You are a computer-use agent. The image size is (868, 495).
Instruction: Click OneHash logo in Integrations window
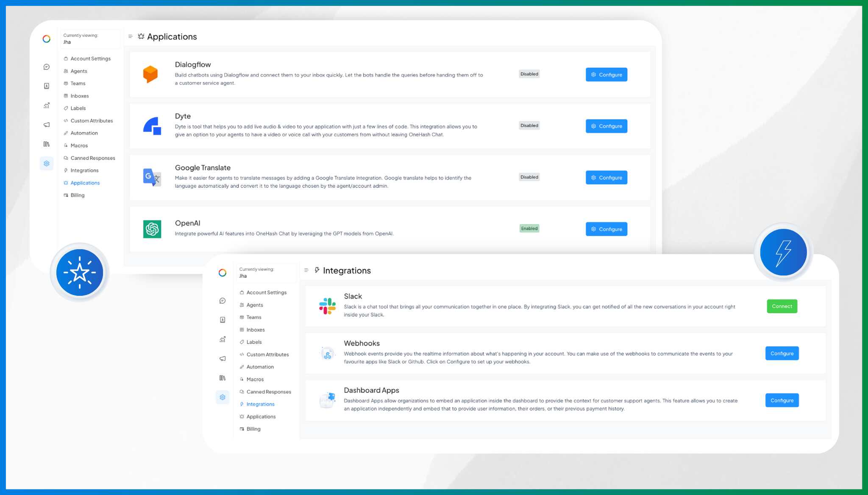click(x=223, y=273)
